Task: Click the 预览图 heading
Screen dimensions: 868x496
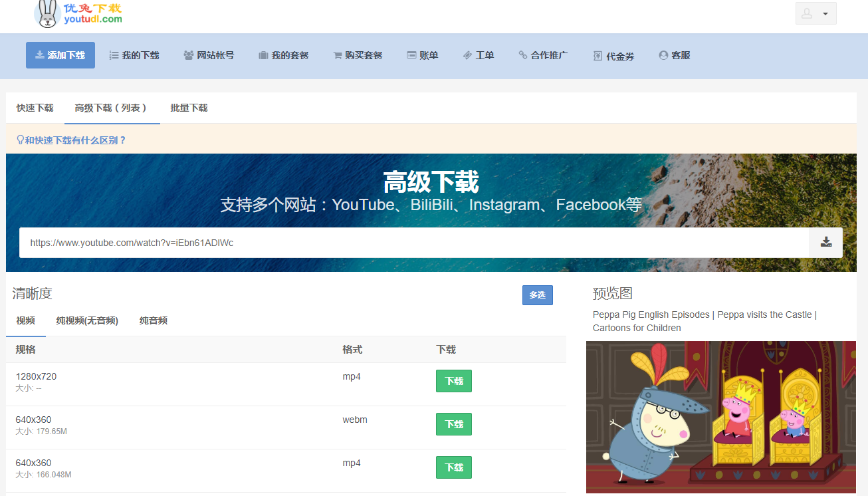Action: pos(613,293)
